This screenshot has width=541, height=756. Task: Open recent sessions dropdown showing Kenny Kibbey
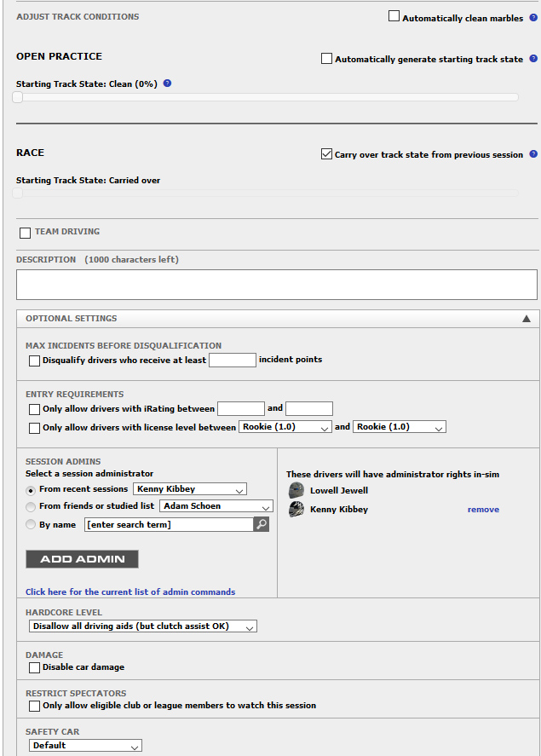(x=190, y=489)
